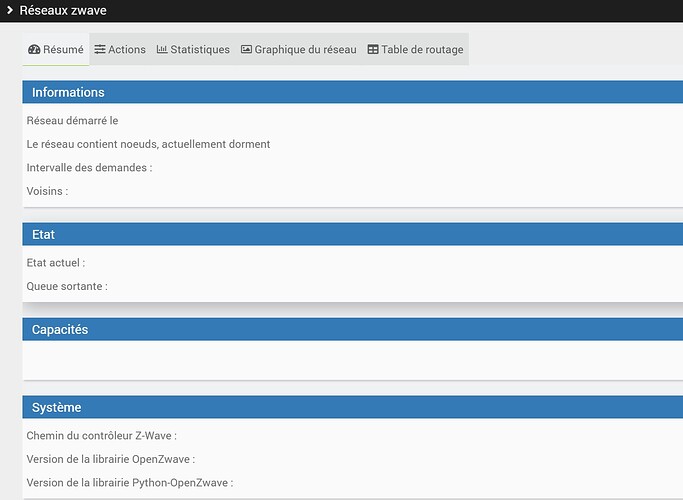Open the Statistiques tab
Screen dimensions: 683x500
click(x=193, y=49)
